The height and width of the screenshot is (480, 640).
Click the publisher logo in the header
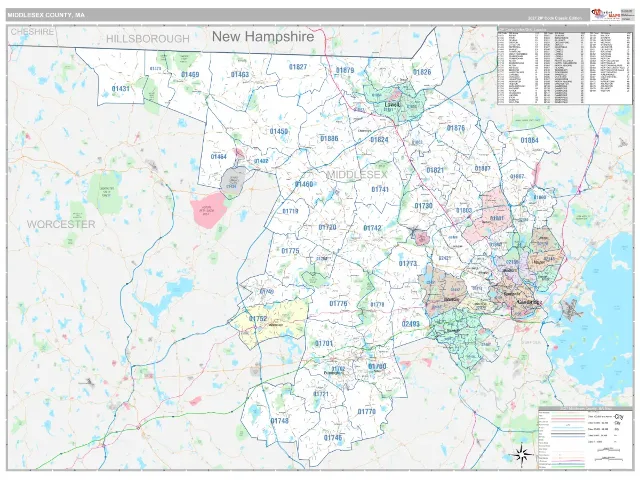(606, 15)
